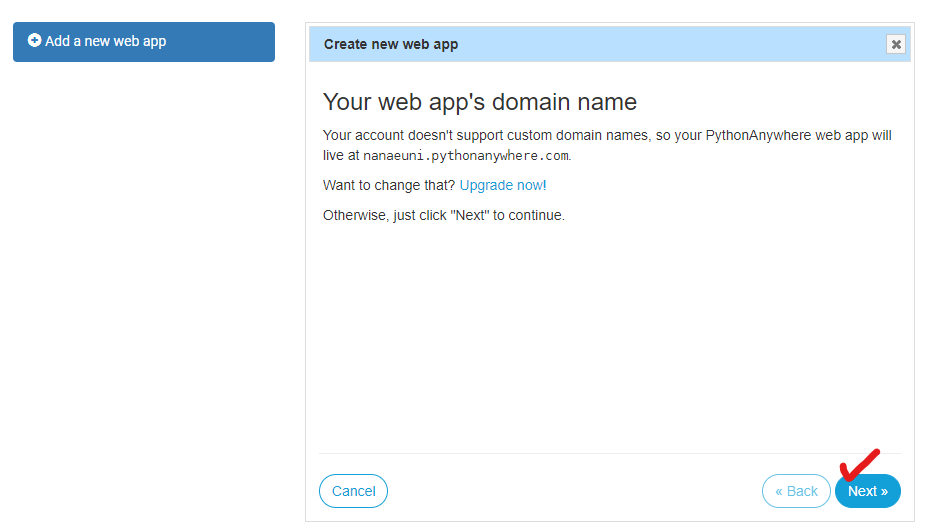This screenshot has height=528, width=927.
Task: Follow the Upgrade now! link
Action: pyautogui.click(x=503, y=186)
